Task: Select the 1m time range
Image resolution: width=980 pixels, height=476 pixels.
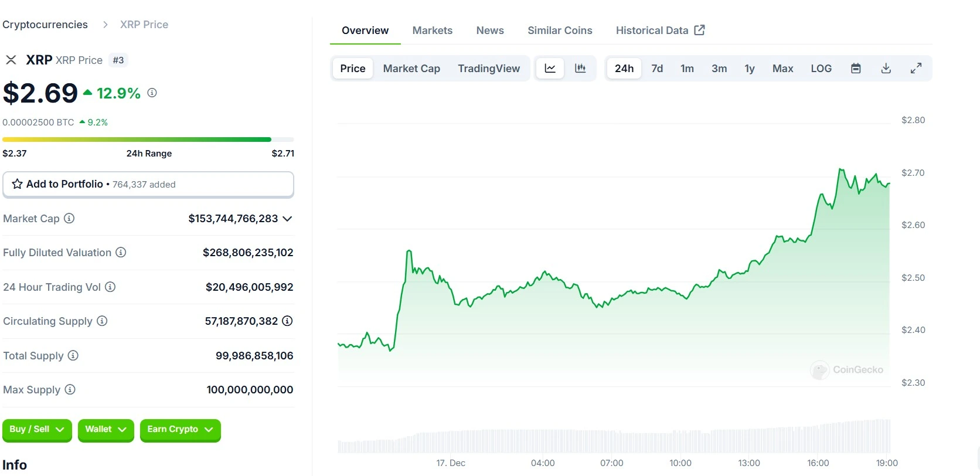Action: 687,69
